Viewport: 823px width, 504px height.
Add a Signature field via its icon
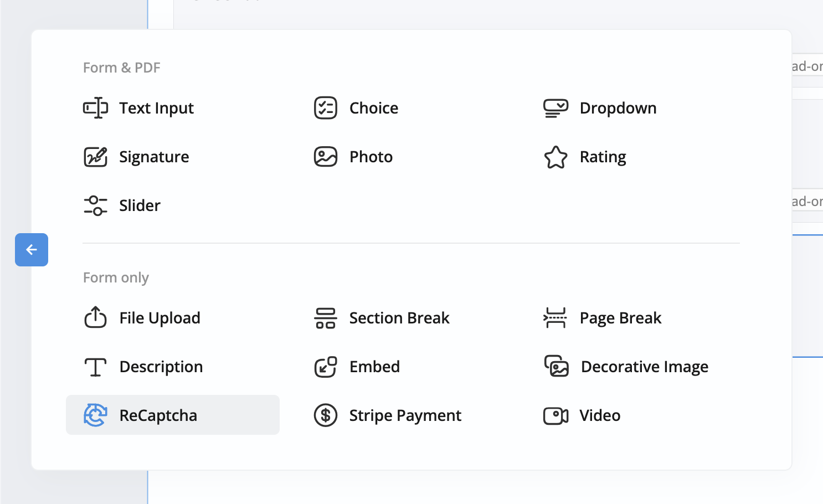(95, 157)
